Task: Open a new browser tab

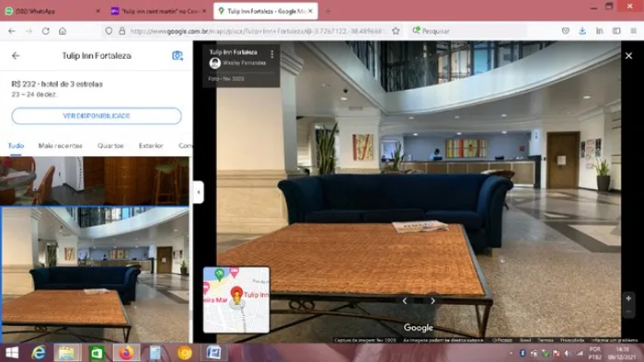Action: coord(328,11)
